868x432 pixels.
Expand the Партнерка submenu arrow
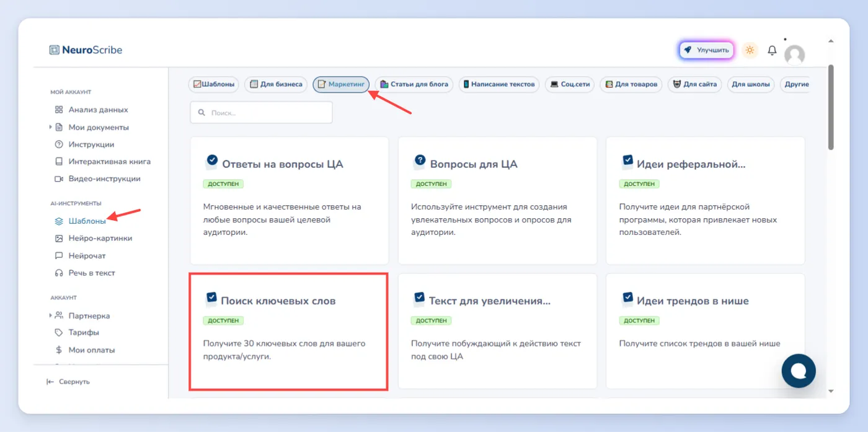50,315
